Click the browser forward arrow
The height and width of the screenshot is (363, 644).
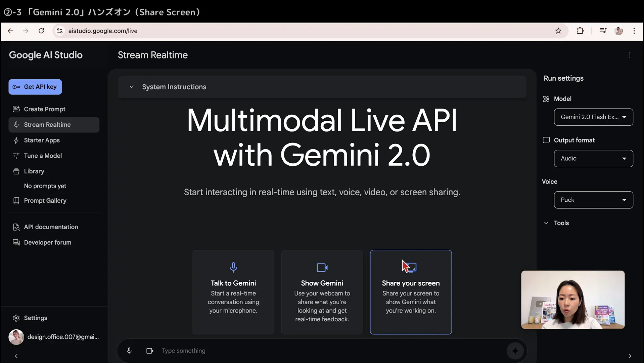point(26,31)
